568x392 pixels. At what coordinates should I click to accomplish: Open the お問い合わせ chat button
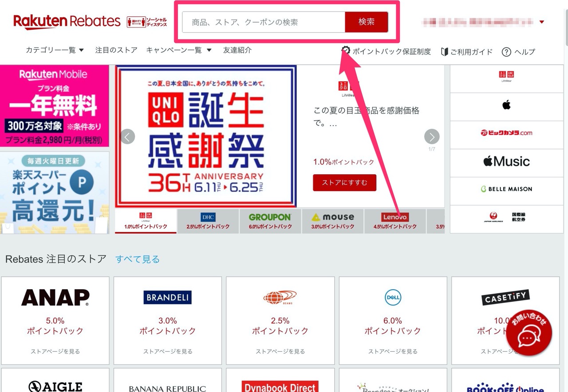click(x=529, y=333)
